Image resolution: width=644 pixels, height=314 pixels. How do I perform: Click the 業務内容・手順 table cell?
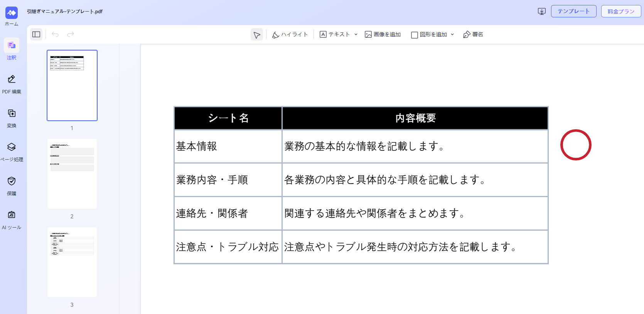[228, 180]
